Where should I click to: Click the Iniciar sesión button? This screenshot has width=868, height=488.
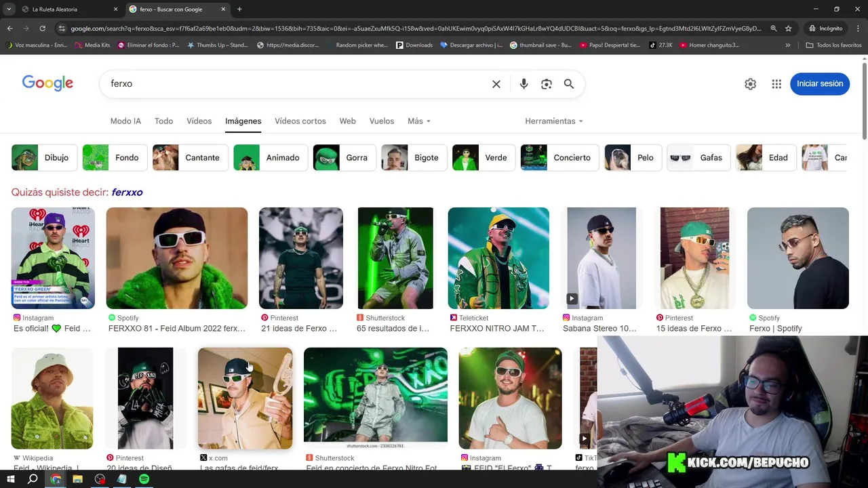820,84
